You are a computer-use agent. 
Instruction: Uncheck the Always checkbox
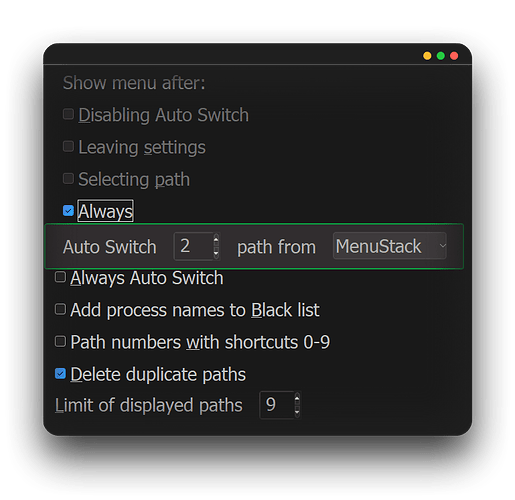(x=68, y=211)
